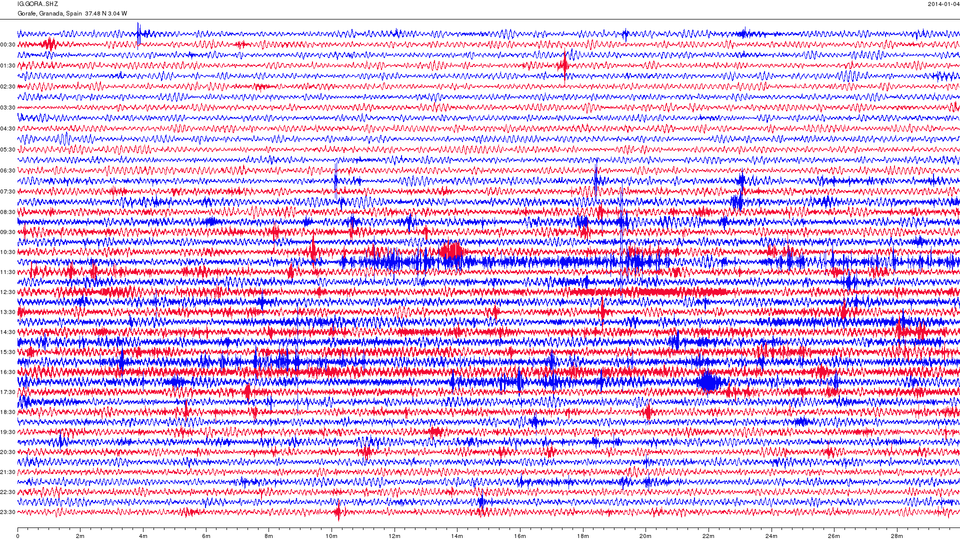Select the 03:30 trace time label

click(x=7, y=108)
